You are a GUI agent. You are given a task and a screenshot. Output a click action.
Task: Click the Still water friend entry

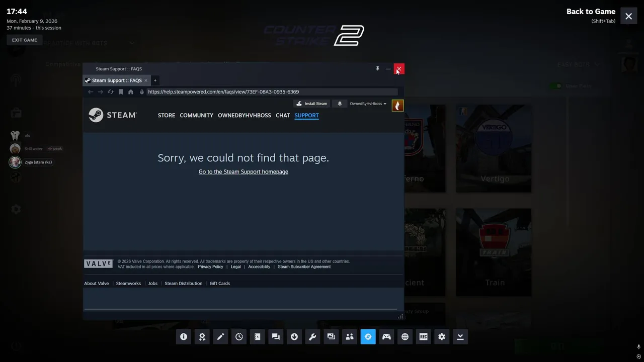[36, 149]
